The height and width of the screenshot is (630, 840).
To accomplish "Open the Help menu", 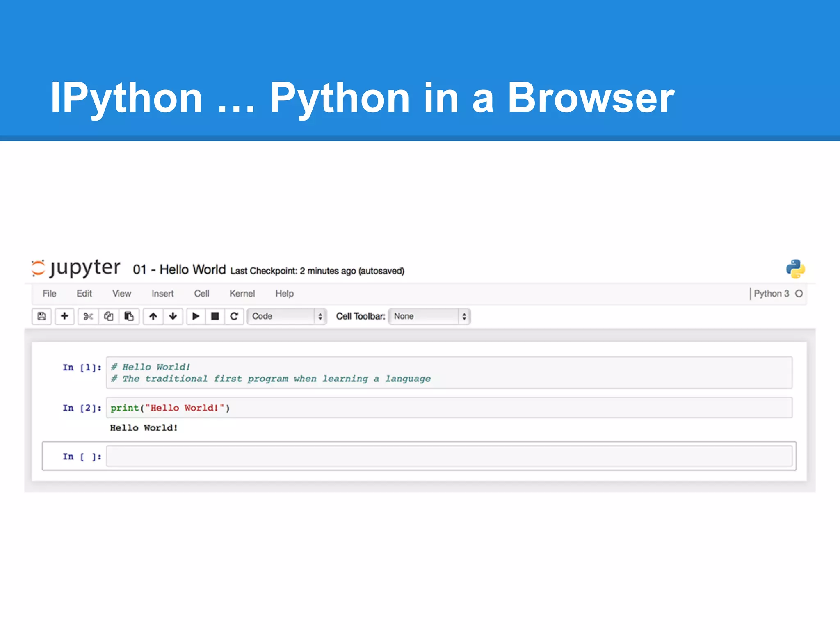I will point(285,294).
